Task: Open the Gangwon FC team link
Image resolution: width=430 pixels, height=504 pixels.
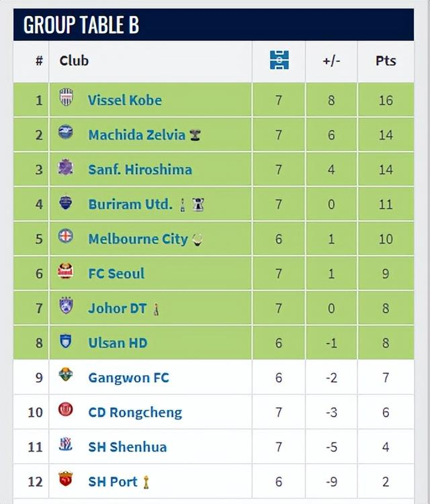Action: [128, 377]
